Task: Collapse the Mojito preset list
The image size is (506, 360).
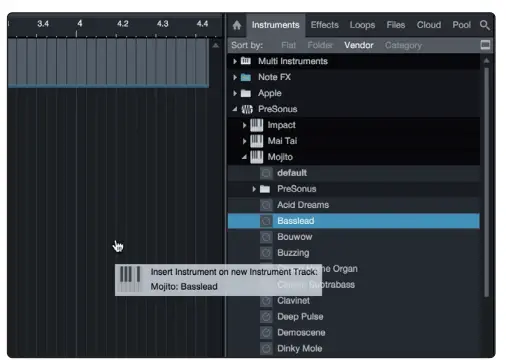Action: click(244, 157)
